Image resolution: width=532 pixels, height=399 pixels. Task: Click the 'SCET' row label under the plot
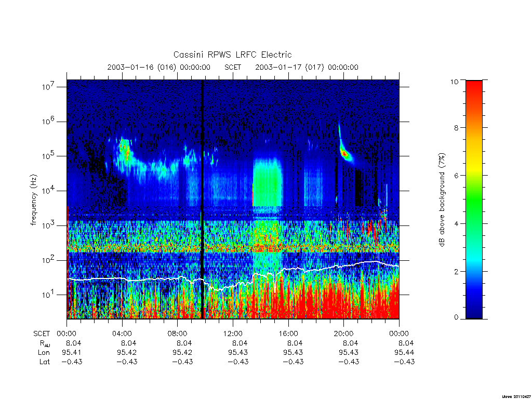click(42, 334)
